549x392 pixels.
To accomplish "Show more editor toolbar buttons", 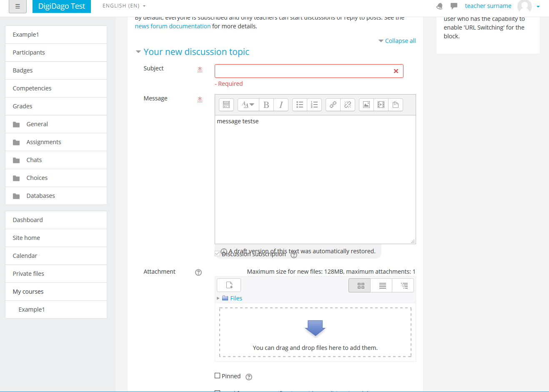I will click(226, 105).
